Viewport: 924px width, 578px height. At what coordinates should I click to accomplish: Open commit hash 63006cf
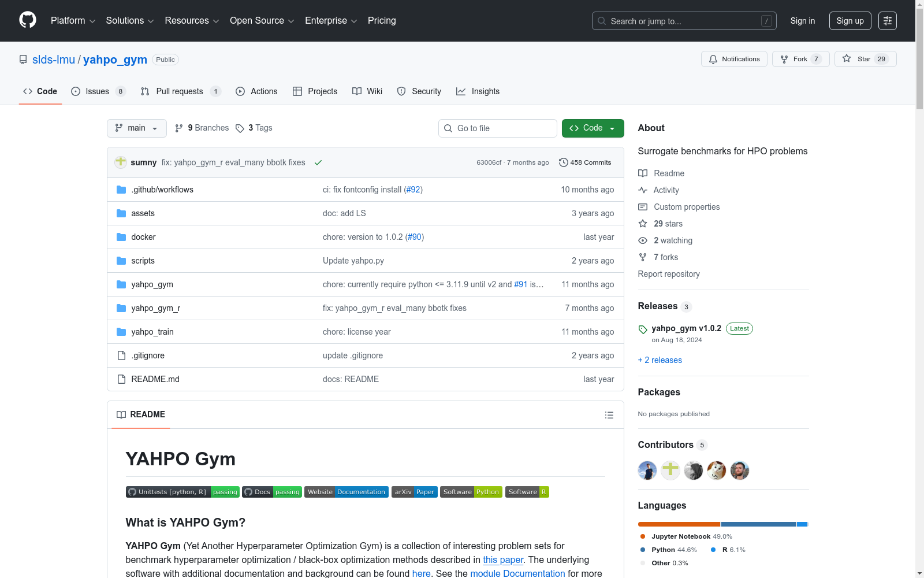pyautogui.click(x=489, y=162)
